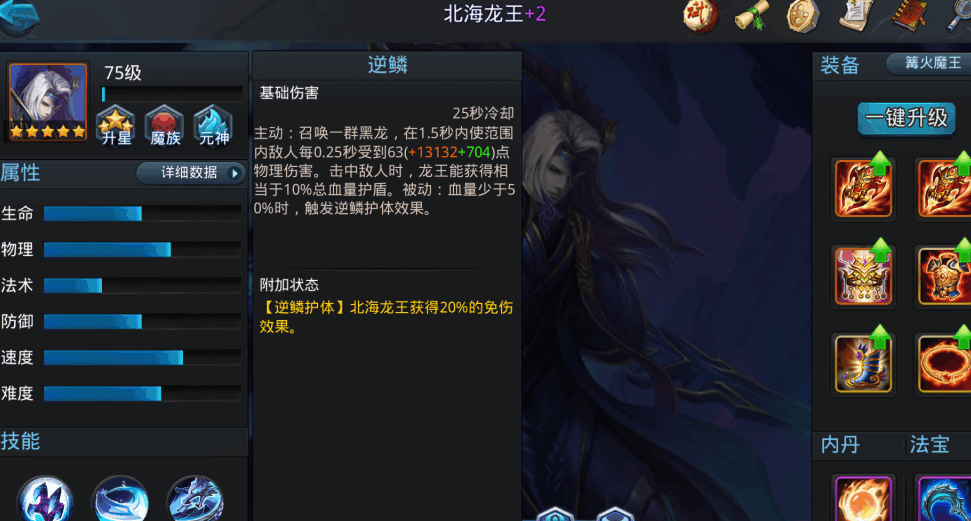Tap the round red drum icon
The height and width of the screenshot is (521, 971).
pyautogui.click(x=701, y=16)
